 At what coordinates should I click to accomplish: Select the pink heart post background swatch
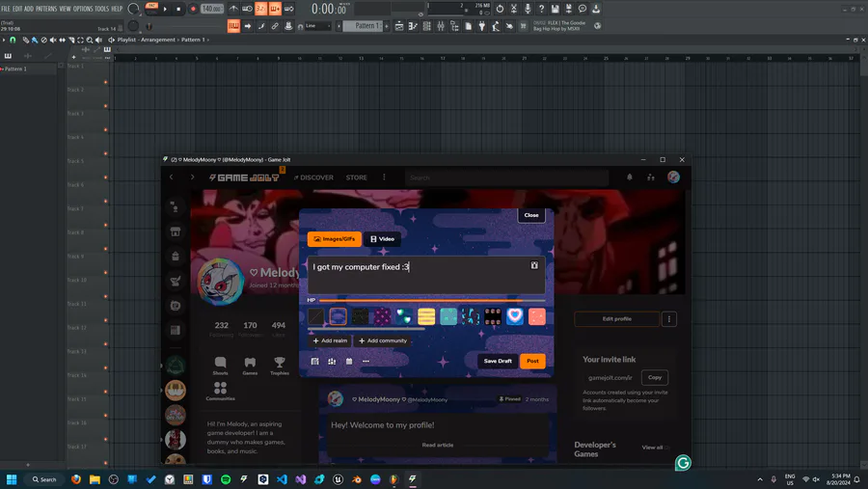[x=515, y=316]
